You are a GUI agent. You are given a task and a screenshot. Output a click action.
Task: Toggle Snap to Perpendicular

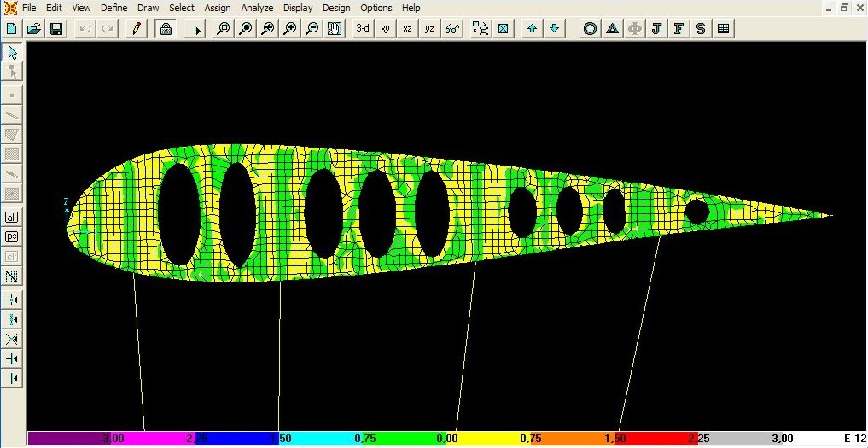tap(12, 359)
